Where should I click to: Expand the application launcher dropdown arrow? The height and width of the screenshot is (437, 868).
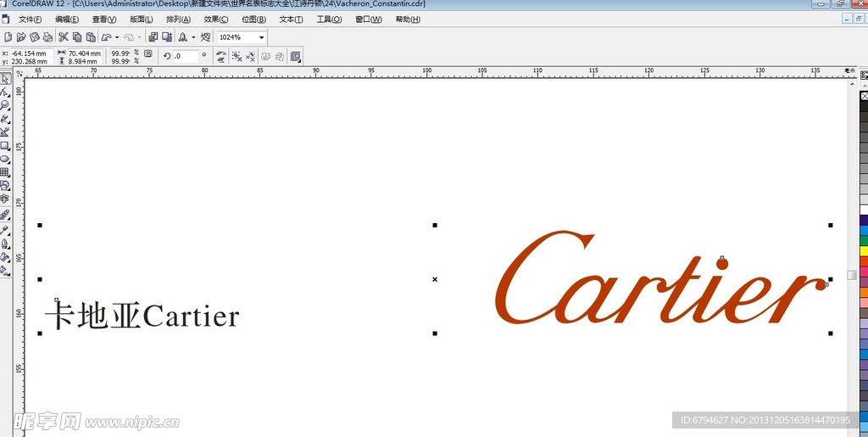pyautogui.click(x=193, y=37)
